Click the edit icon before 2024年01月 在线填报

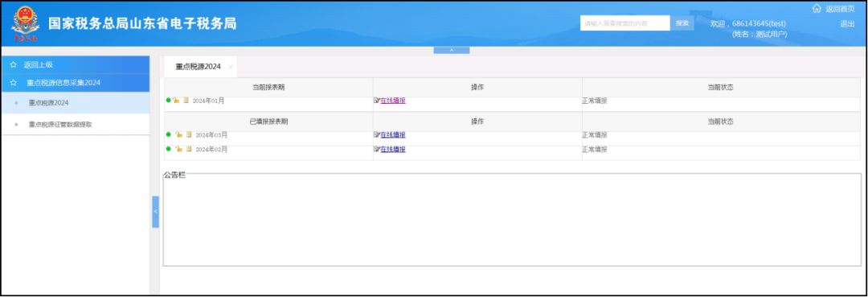[x=377, y=101]
